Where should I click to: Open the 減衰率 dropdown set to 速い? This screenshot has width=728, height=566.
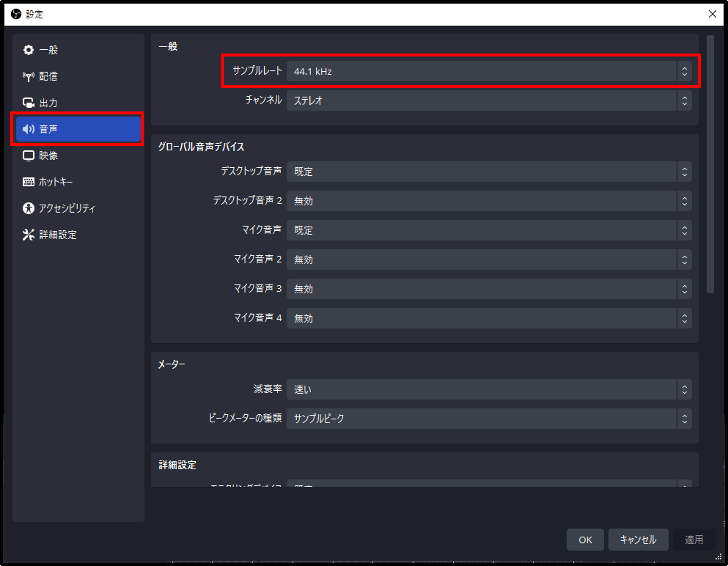tap(489, 389)
